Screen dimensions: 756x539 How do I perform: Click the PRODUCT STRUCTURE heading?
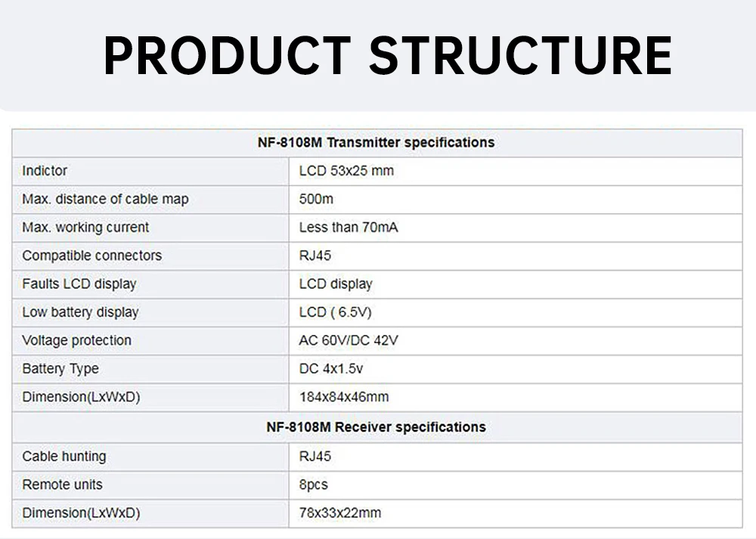[387, 54]
